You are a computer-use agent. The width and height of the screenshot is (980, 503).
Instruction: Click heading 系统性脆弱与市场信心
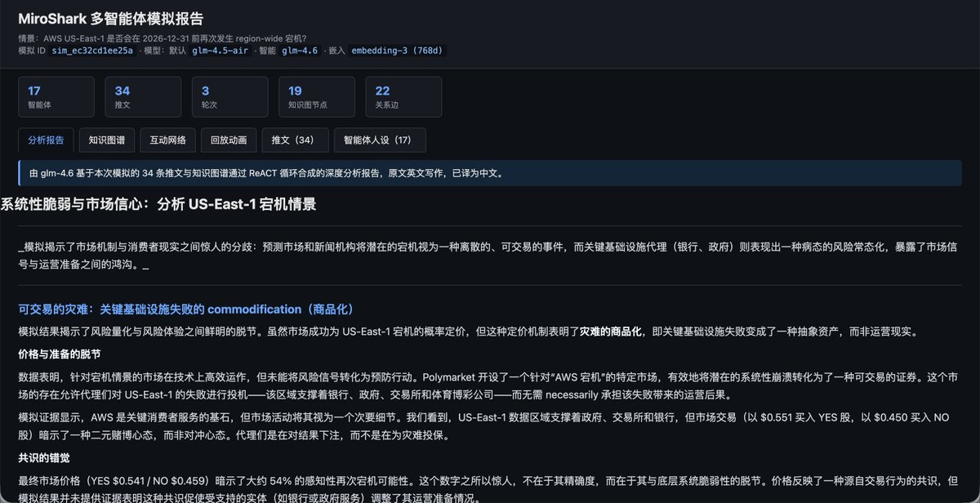(158, 204)
